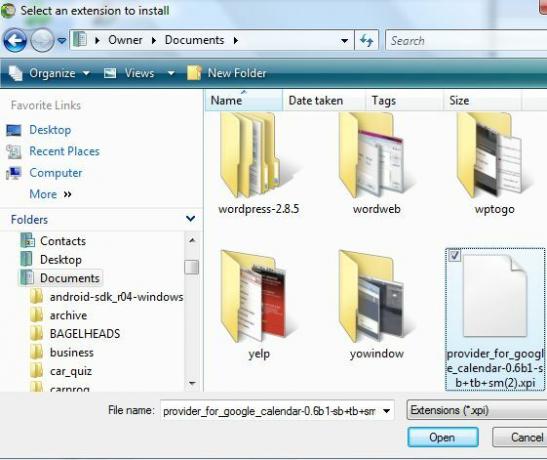Viewport: 547px width, 460px height.
Task: Open the File name dropdown arrow
Action: tap(387, 411)
